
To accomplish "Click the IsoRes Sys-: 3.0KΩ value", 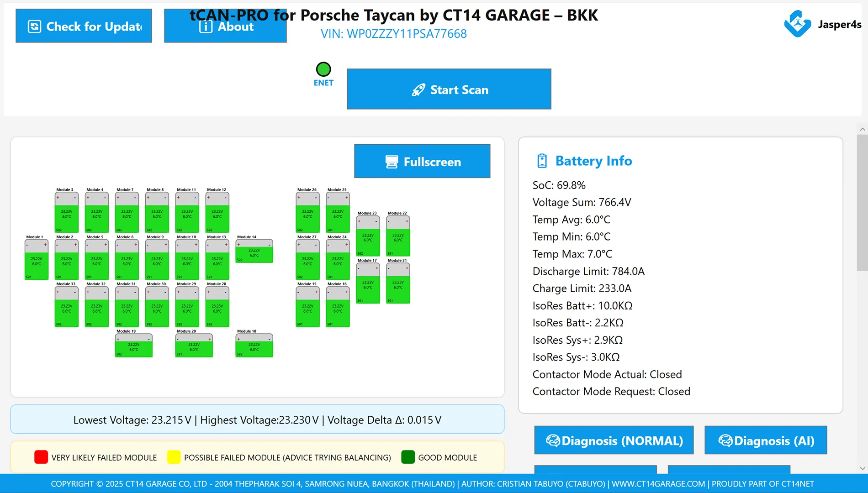I will 576,357.
